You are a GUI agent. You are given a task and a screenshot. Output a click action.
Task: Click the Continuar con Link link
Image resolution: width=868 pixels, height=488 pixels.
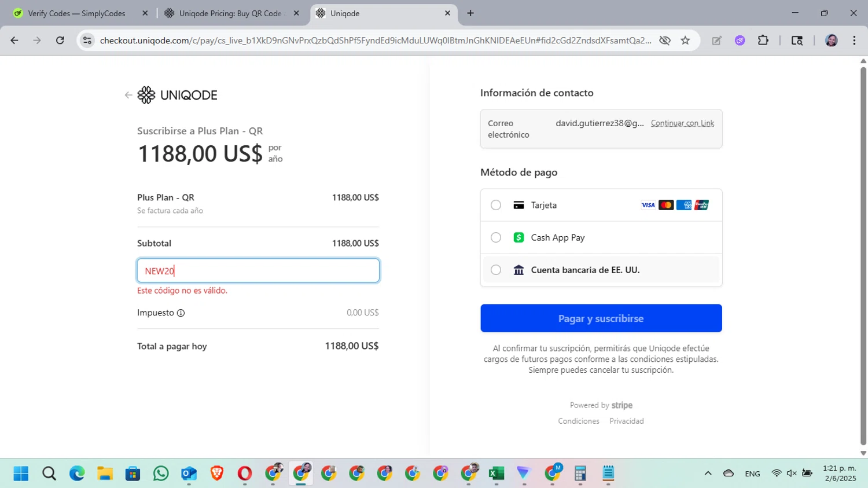click(682, 123)
